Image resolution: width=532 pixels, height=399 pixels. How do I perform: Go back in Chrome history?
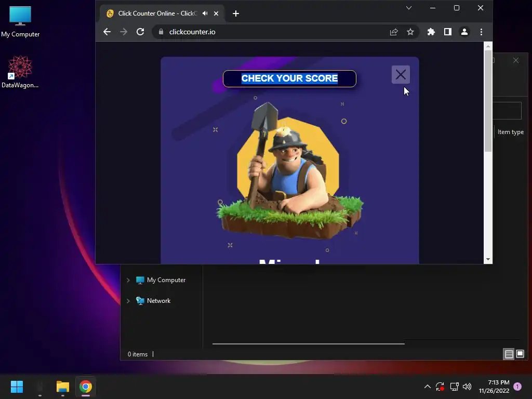point(107,32)
